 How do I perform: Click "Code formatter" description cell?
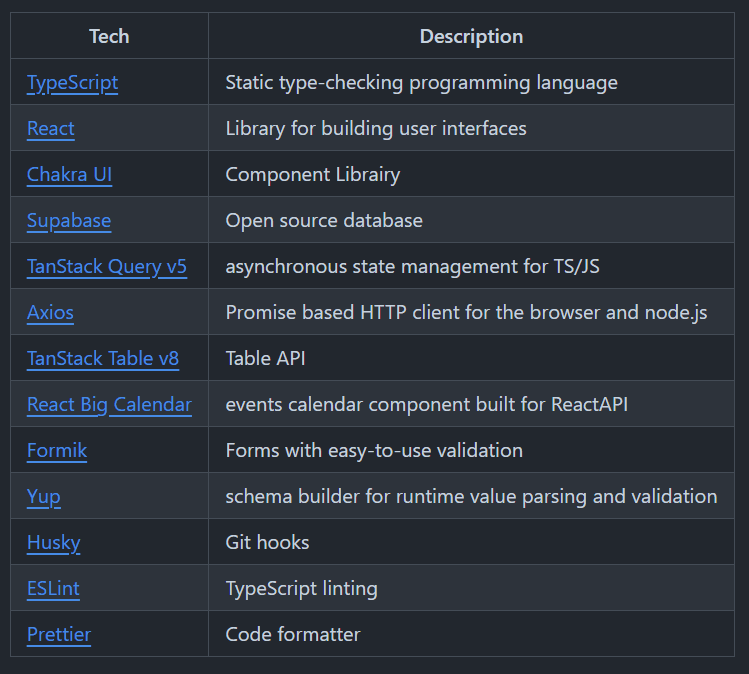pos(471,634)
